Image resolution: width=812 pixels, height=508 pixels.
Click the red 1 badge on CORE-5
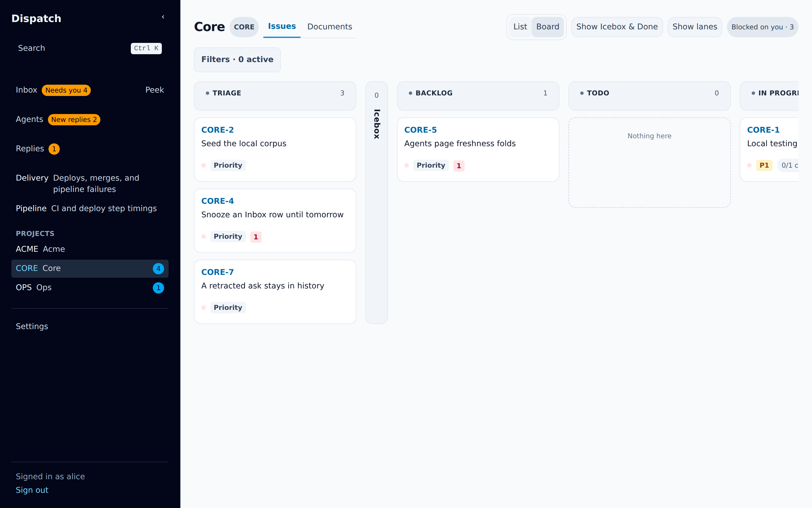459,166
